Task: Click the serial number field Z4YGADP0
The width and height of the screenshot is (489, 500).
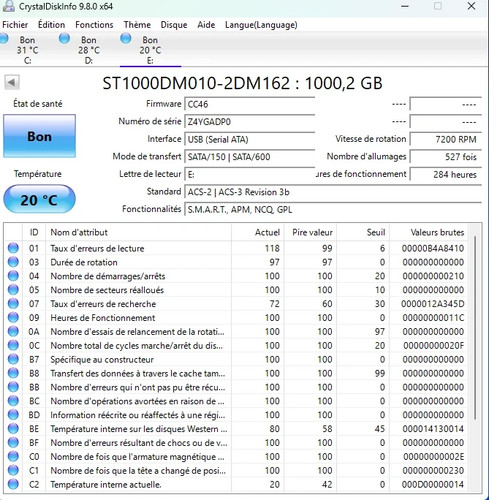Action: coord(250,122)
